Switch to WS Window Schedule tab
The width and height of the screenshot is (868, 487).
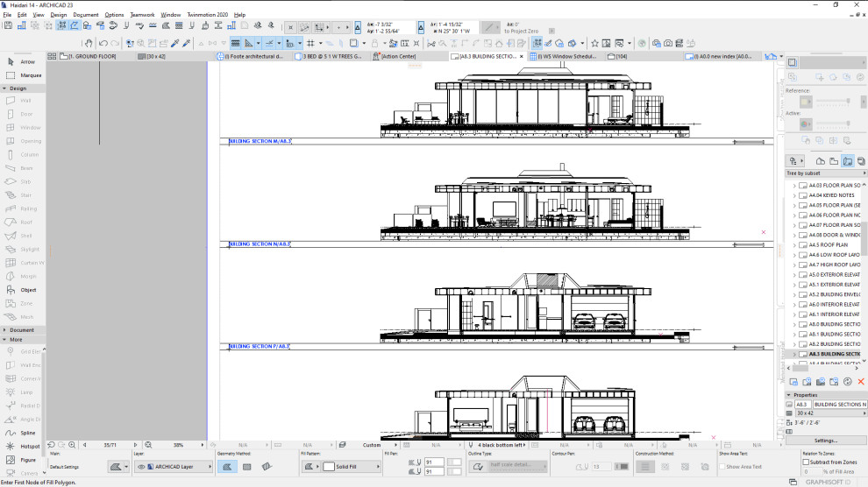tap(564, 56)
